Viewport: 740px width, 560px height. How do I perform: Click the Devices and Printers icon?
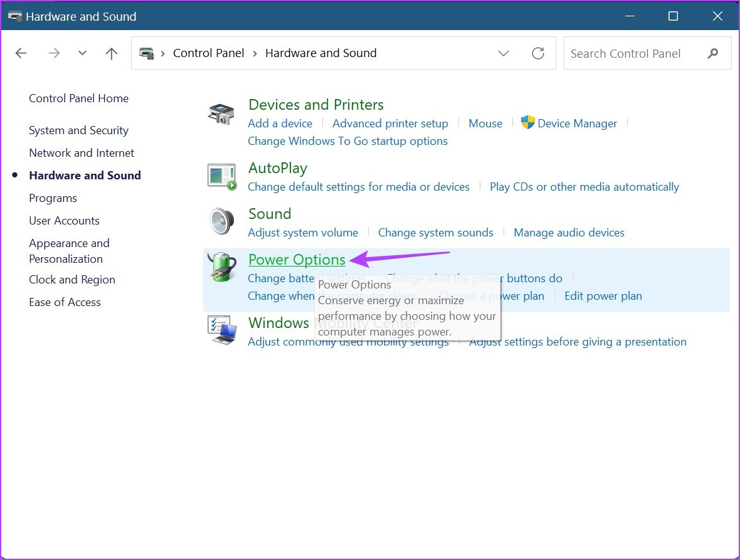coord(221,114)
